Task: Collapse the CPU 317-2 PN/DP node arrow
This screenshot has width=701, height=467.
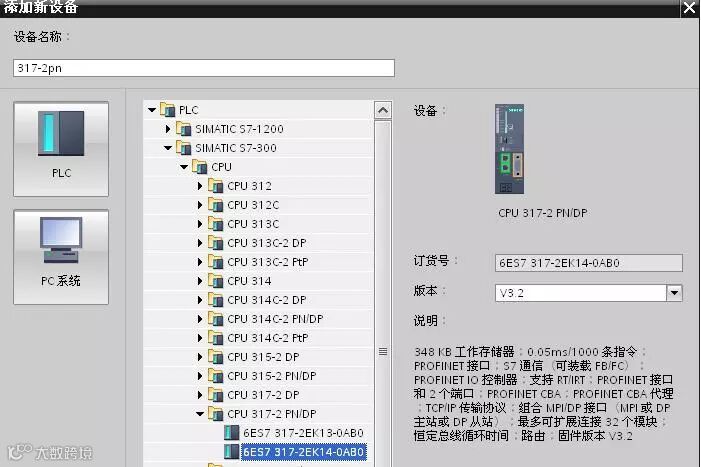Action: 200,414
